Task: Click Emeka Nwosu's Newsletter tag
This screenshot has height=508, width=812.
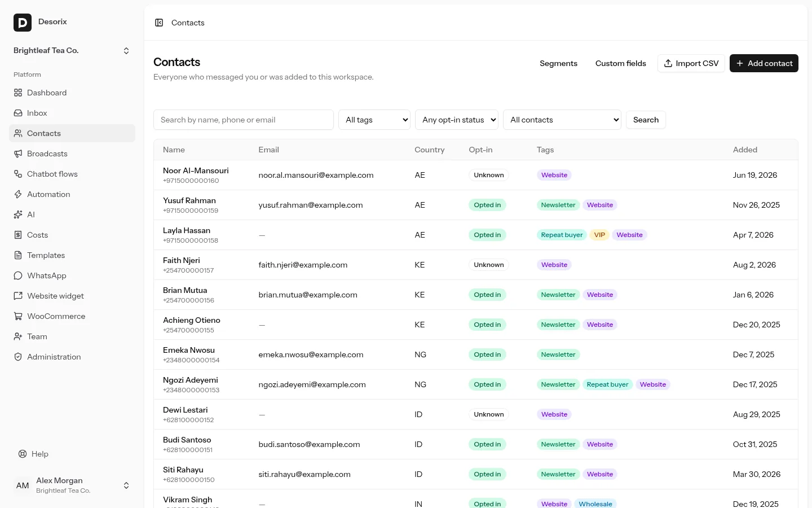Action: pyautogui.click(x=558, y=354)
